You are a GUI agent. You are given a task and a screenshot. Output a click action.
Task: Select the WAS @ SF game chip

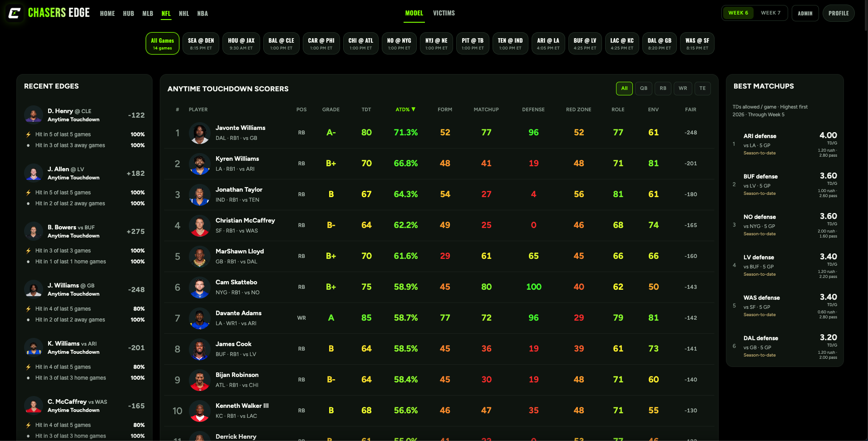coord(697,44)
